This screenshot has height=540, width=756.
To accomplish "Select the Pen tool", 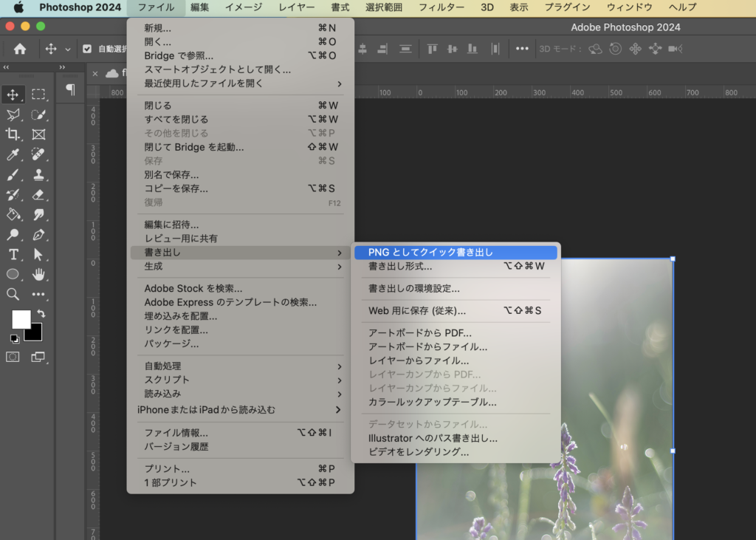I will tap(38, 234).
